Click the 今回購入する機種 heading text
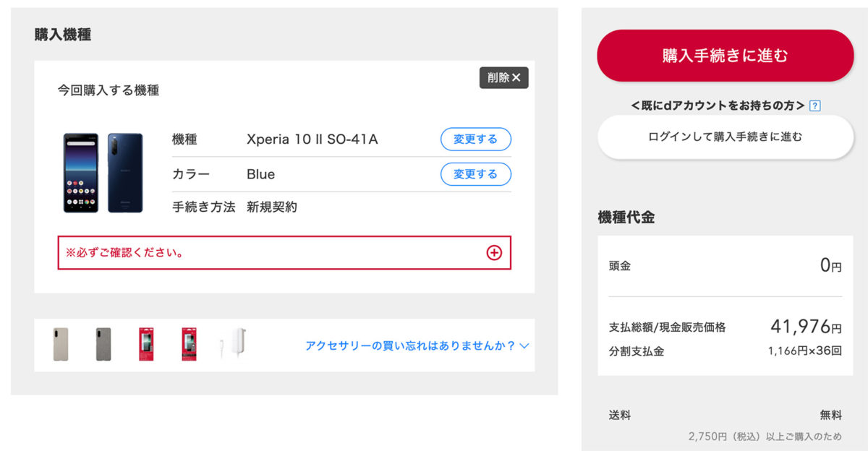The width and height of the screenshot is (868, 451). pos(109,90)
